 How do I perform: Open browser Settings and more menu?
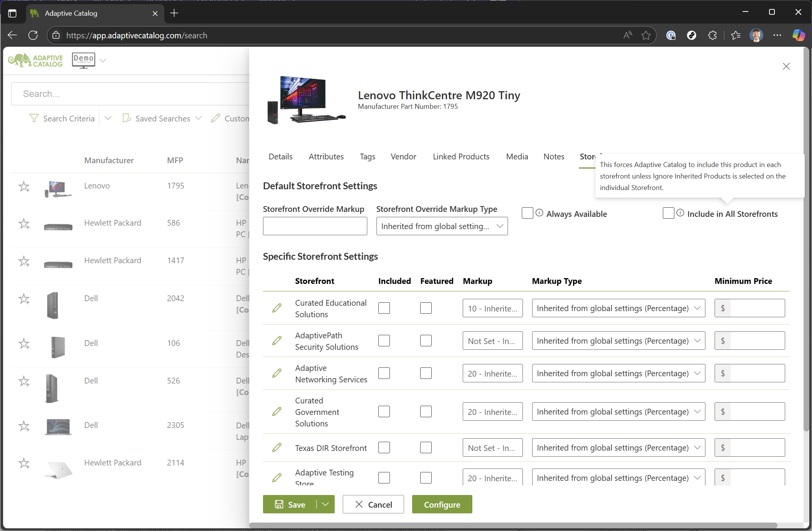pyautogui.click(x=777, y=35)
